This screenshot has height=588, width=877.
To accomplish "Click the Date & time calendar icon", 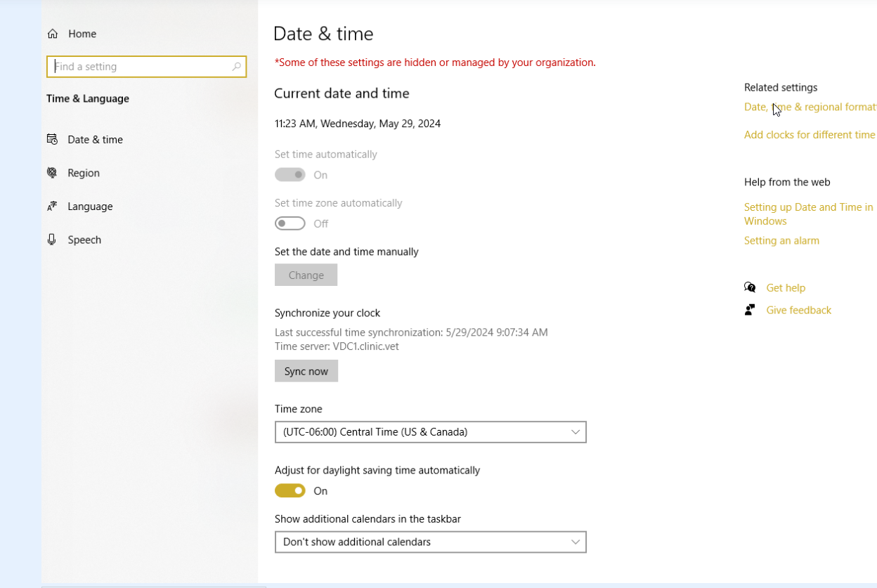I will pyautogui.click(x=52, y=139).
